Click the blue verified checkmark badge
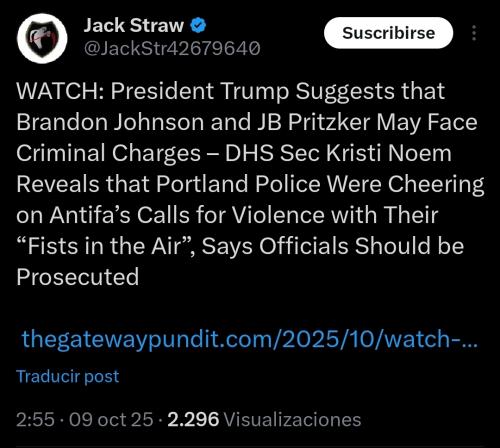 pos(198,26)
